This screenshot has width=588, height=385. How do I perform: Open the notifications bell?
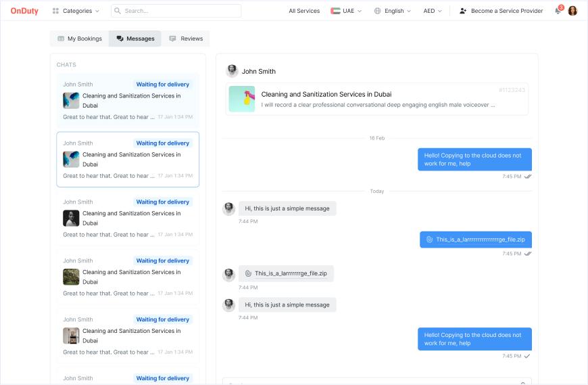[558, 11]
